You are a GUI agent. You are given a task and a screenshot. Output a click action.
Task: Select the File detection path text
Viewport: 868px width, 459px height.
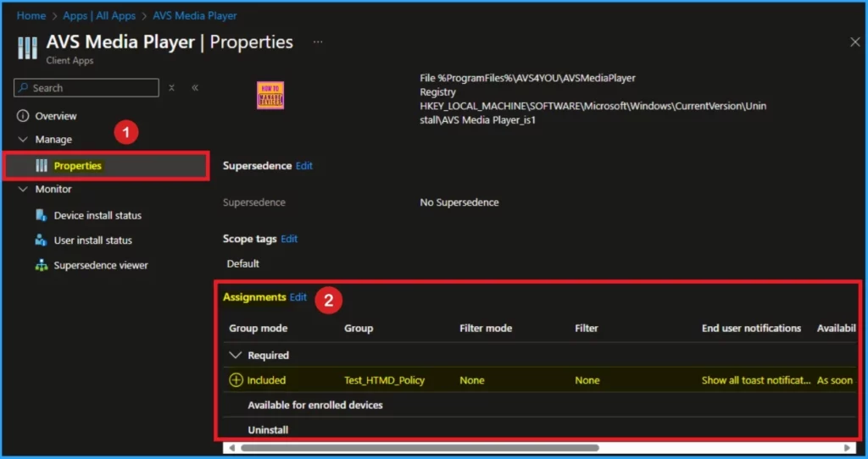527,78
